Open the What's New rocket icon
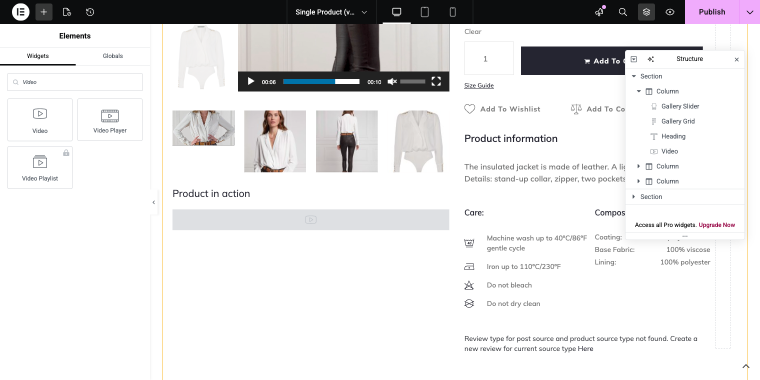The height and width of the screenshot is (380, 760). click(600, 12)
